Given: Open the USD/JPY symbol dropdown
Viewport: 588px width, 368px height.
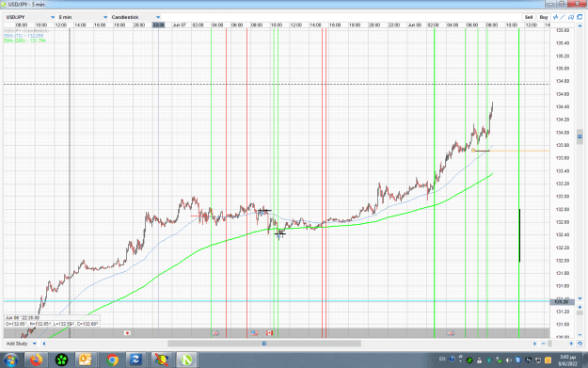Looking at the screenshot, I should tap(30, 17).
